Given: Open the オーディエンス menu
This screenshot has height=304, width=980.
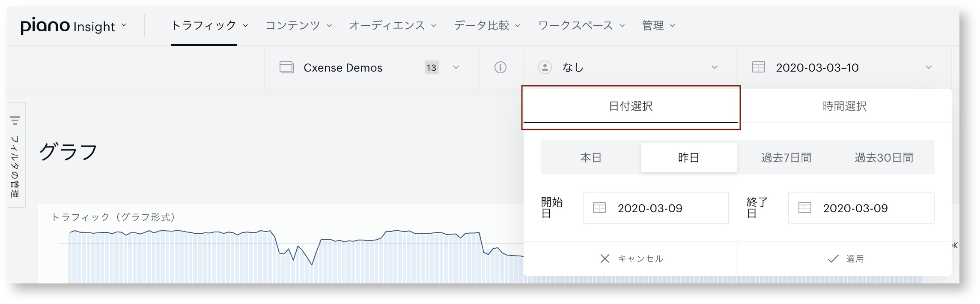Looking at the screenshot, I should click(x=393, y=25).
